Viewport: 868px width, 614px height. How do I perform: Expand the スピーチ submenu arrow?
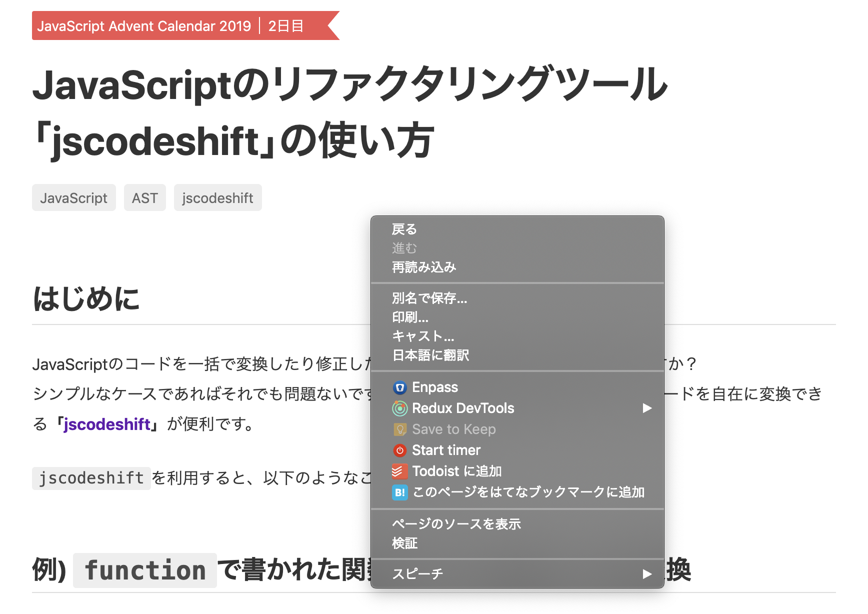647,573
